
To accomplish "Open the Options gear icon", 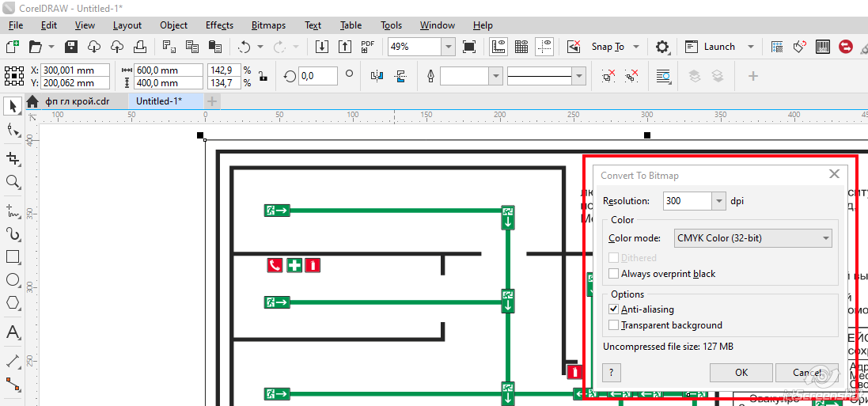I will tap(662, 47).
